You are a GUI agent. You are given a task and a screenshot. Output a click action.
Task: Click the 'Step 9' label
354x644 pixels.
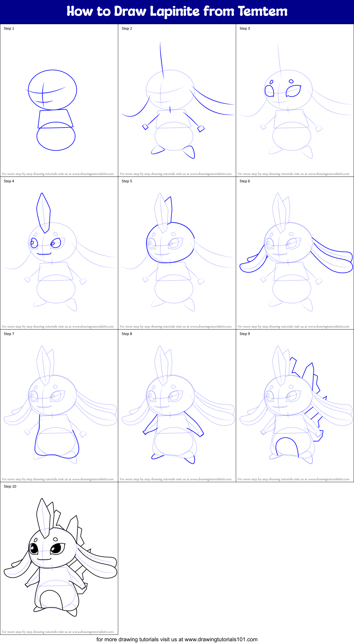(x=245, y=334)
